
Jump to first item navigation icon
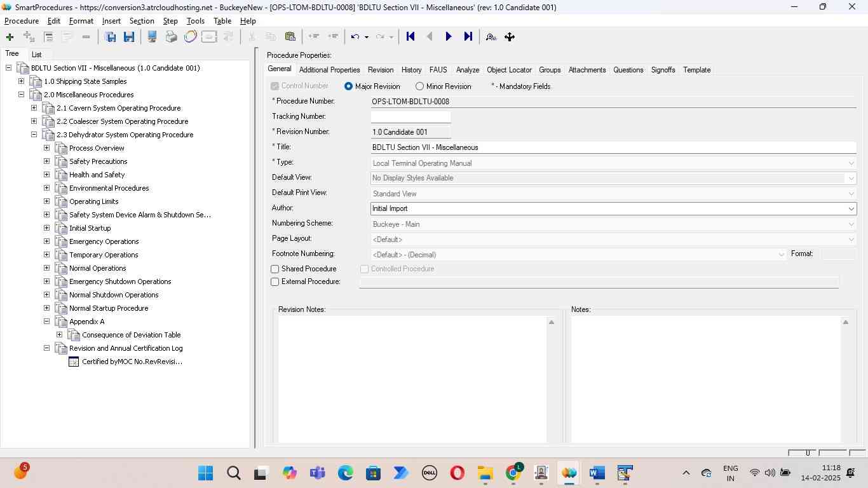410,37
